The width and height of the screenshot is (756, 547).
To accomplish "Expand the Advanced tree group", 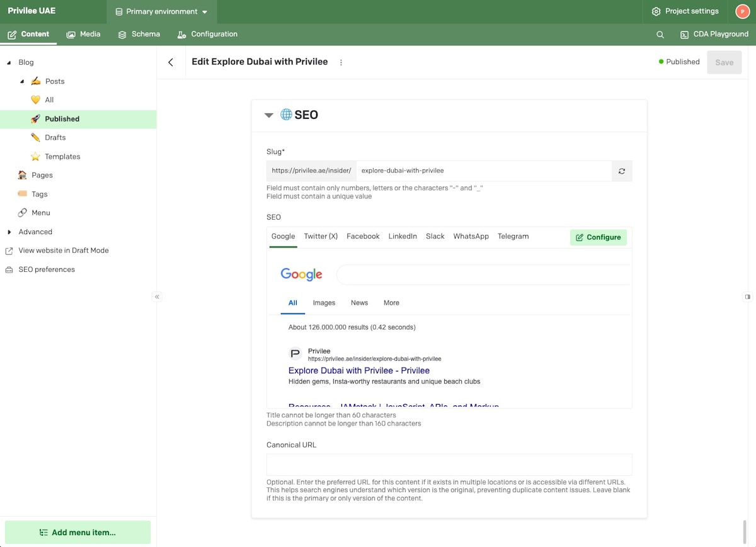I will coord(9,232).
